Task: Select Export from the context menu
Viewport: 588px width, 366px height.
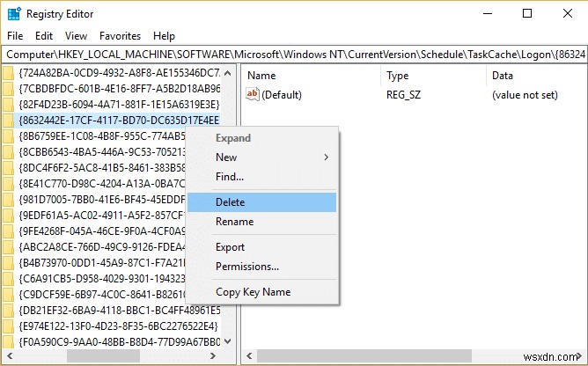Action: 262,247
